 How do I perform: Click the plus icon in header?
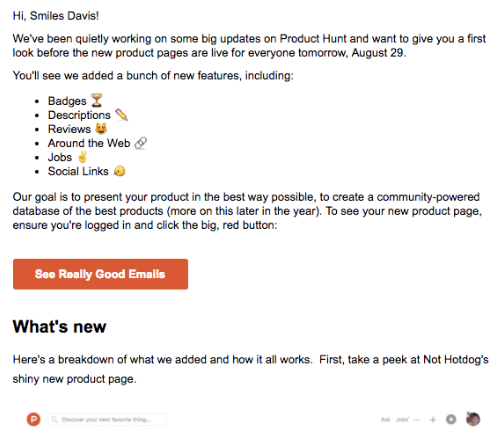pyautogui.click(x=433, y=420)
